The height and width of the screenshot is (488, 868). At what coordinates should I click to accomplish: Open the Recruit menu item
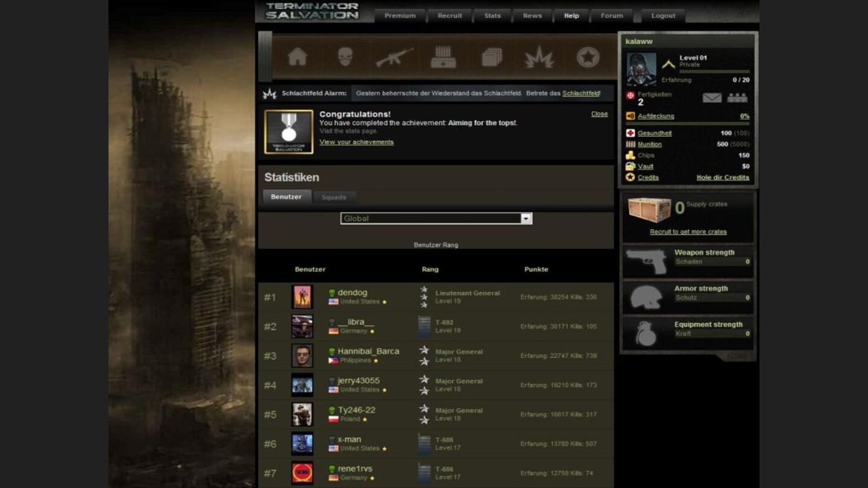pyautogui.click(x=450, y=16)
